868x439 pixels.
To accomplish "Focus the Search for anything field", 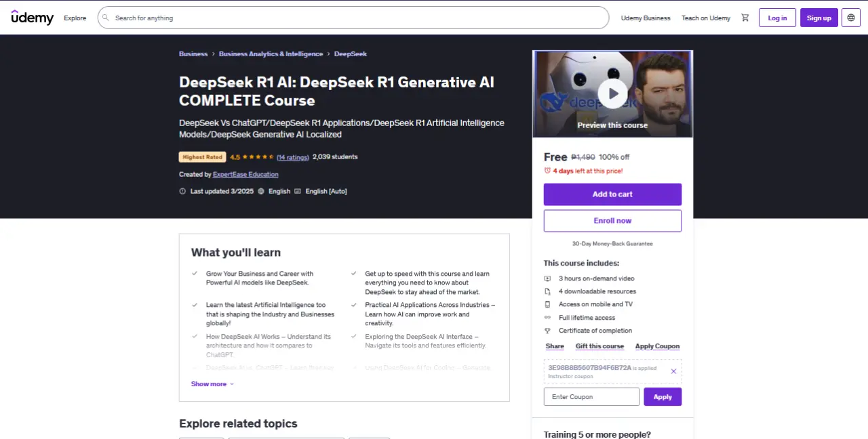I will pos(353,18).
